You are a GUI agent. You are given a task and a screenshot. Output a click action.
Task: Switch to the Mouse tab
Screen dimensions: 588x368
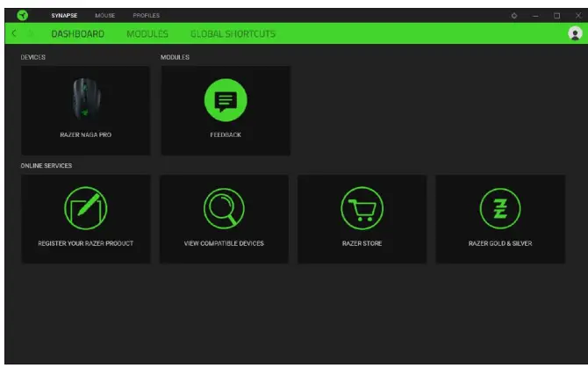[105, 16]
